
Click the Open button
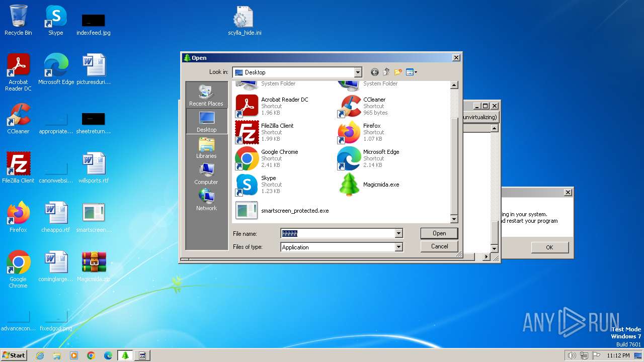439,233
